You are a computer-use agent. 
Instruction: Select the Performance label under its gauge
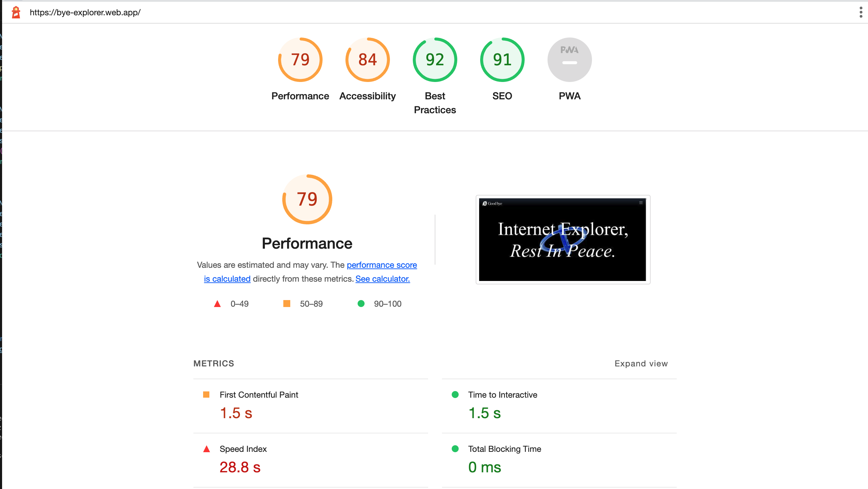point(300,96)
